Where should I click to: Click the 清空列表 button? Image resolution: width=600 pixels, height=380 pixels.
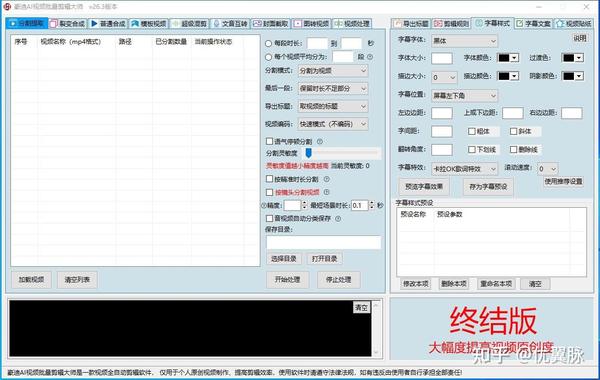pyautogui.click(x=77, y=280)
